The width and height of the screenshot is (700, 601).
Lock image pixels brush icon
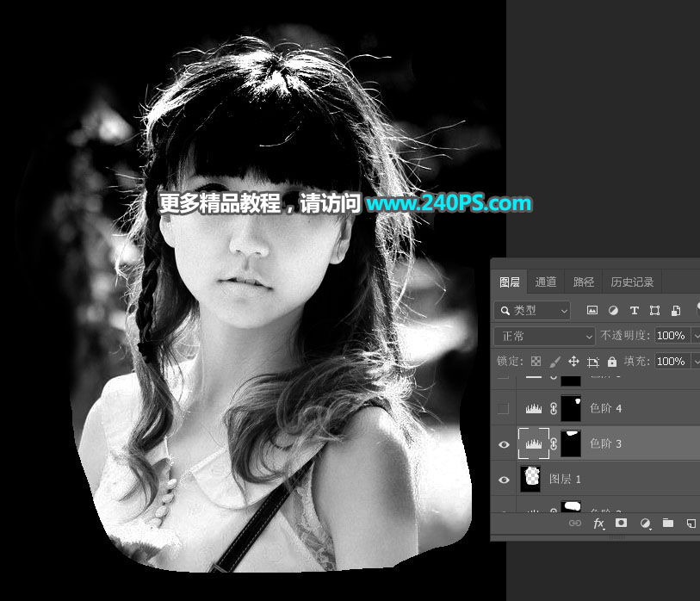click(554, 362)
